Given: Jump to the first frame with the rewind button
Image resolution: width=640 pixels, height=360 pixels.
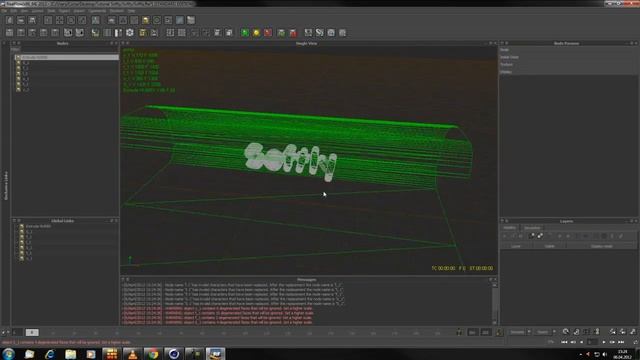Looking at the screenshot, I should [x=564, y=342].
